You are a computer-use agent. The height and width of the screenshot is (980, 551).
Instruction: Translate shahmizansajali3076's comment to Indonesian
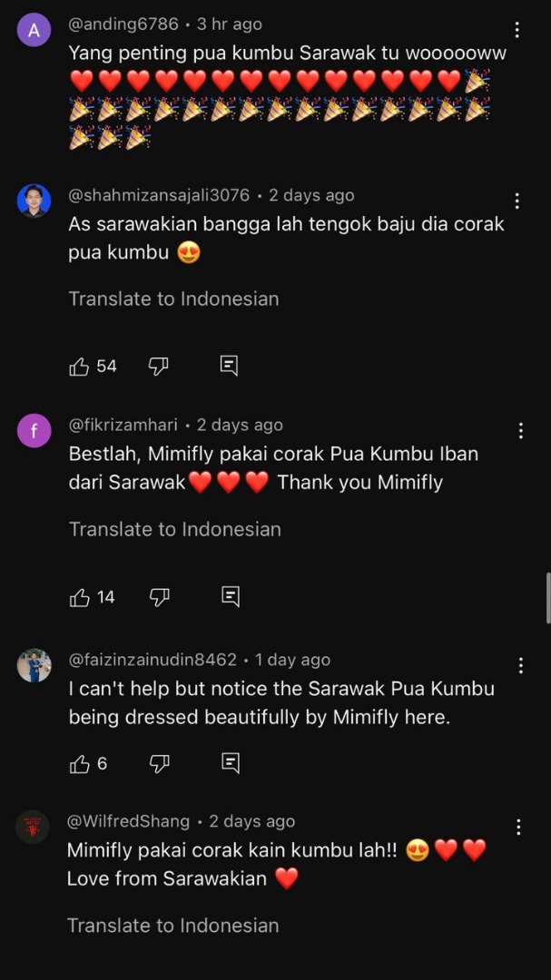point(173,299)
